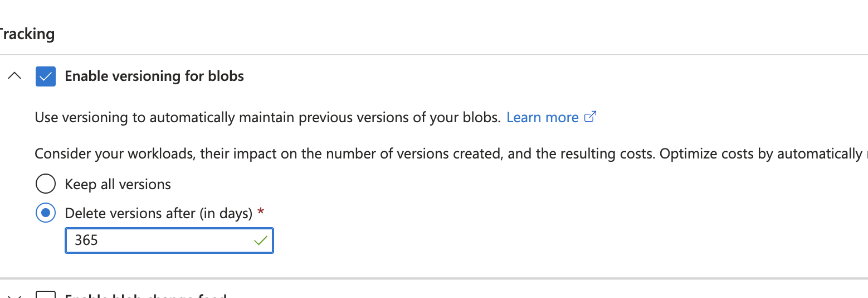
Task: Click the green validation checkmark in days field
Action: [x=260, y=241]
